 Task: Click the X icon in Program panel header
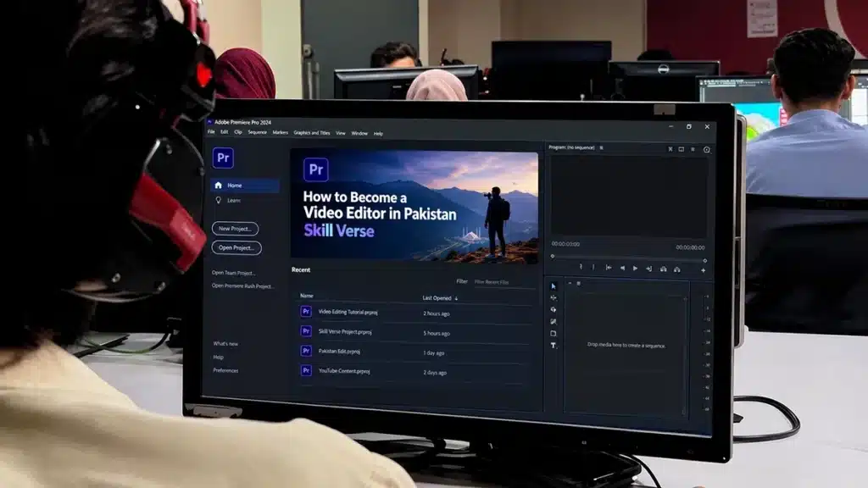670,149
